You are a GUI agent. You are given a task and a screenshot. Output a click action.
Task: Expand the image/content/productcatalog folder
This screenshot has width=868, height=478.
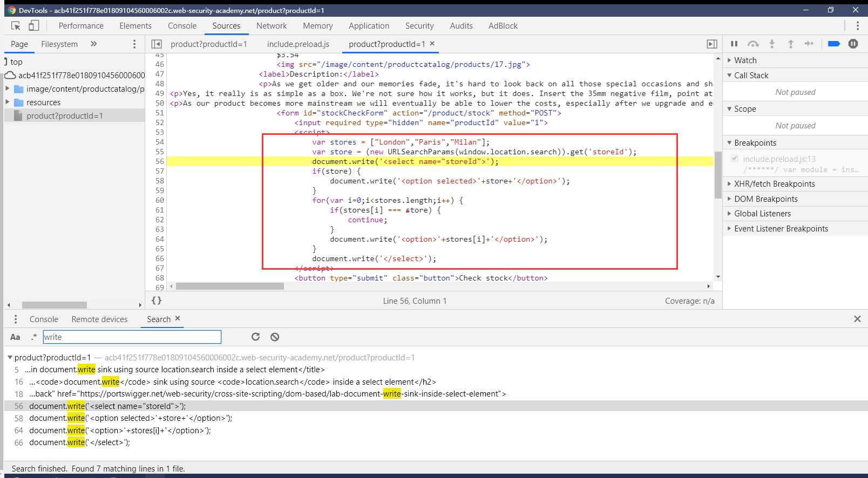(8, 88)
